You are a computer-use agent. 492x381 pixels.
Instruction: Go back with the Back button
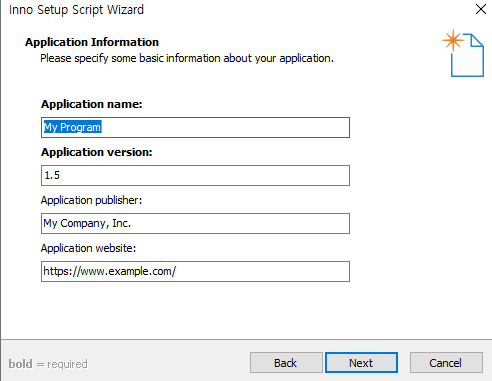point(286,363)
